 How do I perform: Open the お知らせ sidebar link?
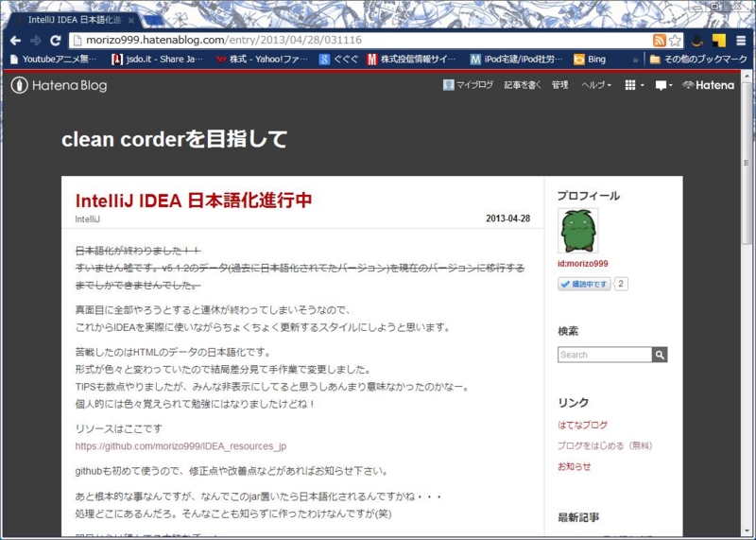click(x=574, y=466)
